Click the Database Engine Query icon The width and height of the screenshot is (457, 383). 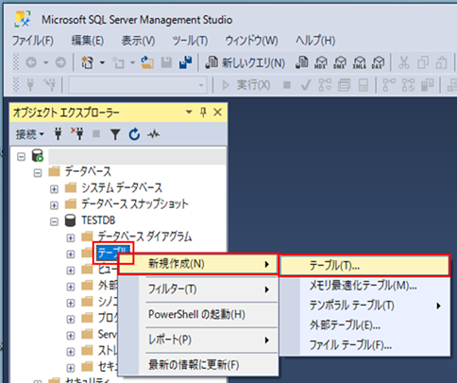click(x=302, y=62)
